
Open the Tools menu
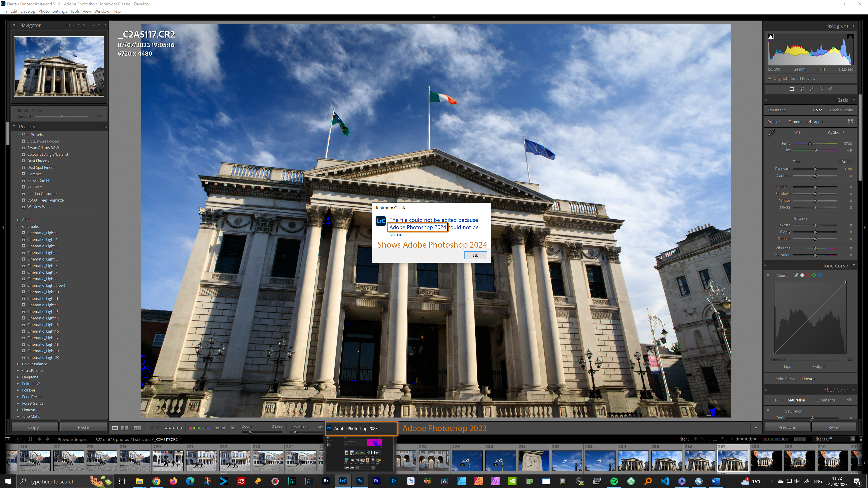point(75,11)
